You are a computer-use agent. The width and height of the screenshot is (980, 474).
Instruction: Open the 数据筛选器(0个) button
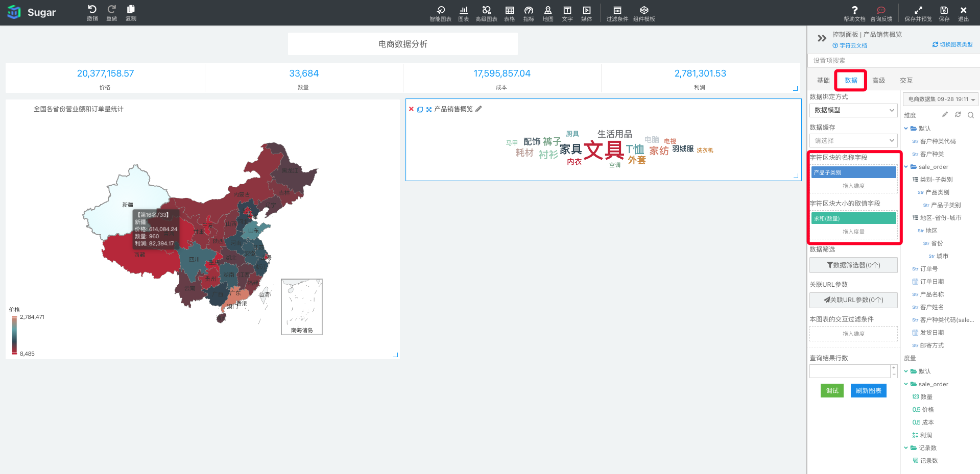pyautogui.click(x=853, y=265)
